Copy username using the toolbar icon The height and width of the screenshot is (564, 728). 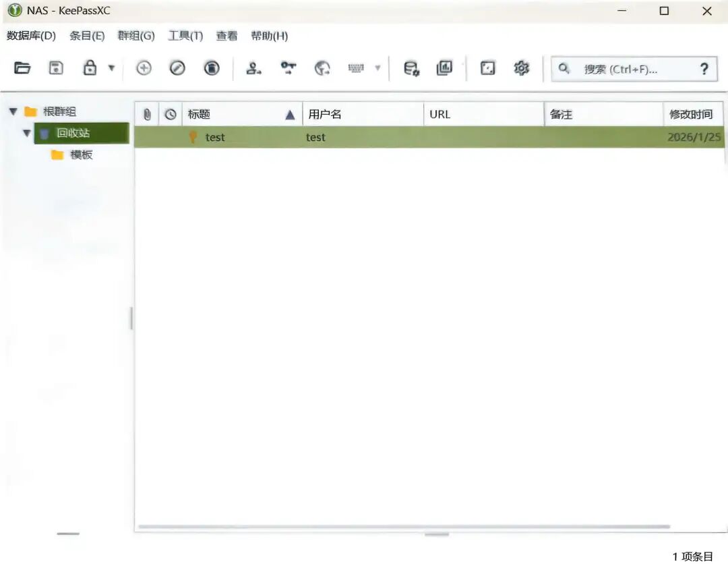[x=253, y=68]
